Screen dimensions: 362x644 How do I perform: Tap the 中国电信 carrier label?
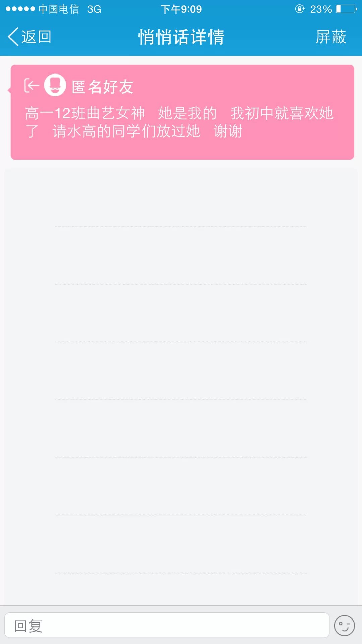click(x=59, y=9)
